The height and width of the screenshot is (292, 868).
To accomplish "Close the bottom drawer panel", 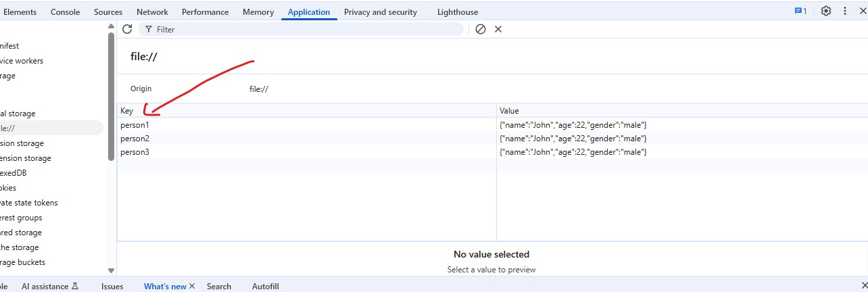I will coord(863,285).
